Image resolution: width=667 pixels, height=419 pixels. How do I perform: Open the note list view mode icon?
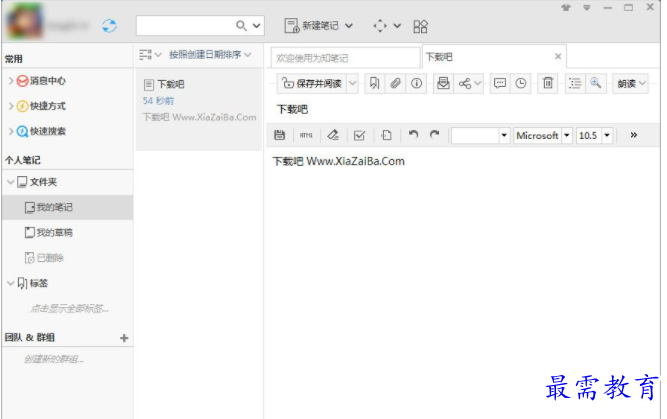pyautogui.click(x=146, y=54)
